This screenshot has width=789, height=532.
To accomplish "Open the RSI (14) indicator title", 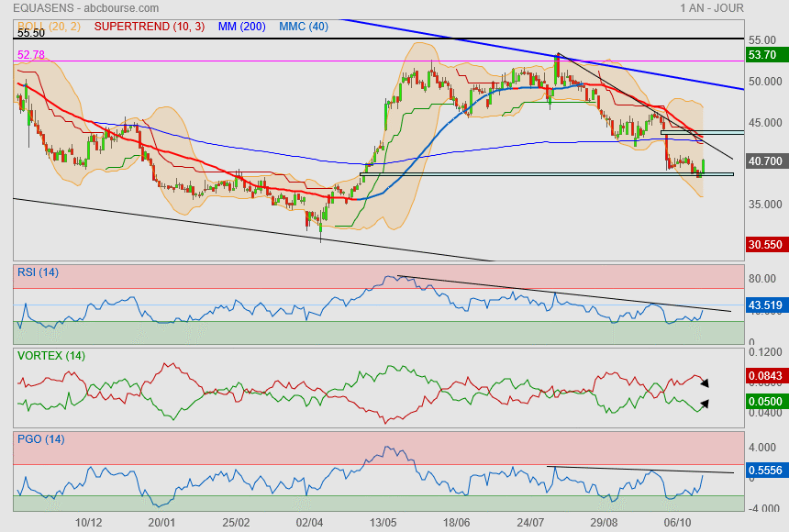I will [x=39, y=272].
